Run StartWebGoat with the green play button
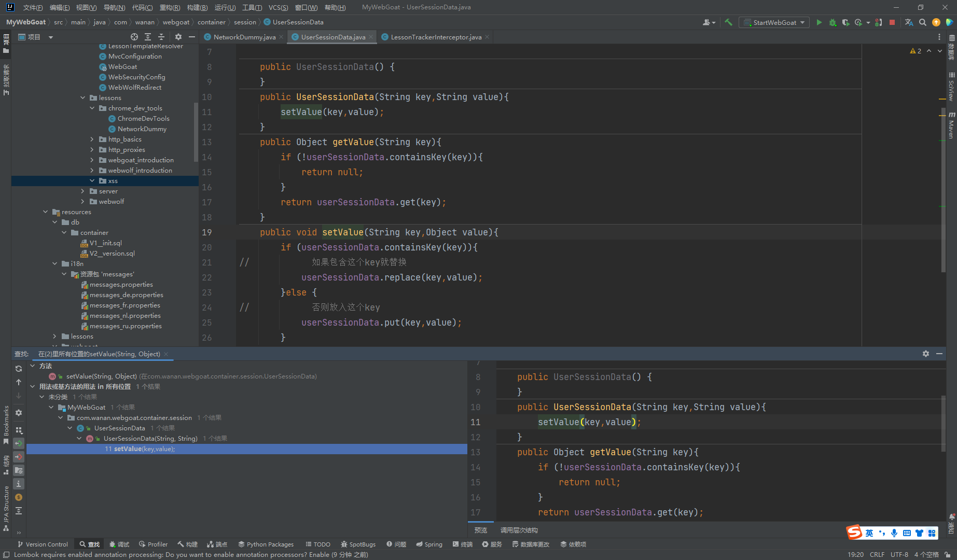This screenshot has width=957, height=560. coord(819,22)
